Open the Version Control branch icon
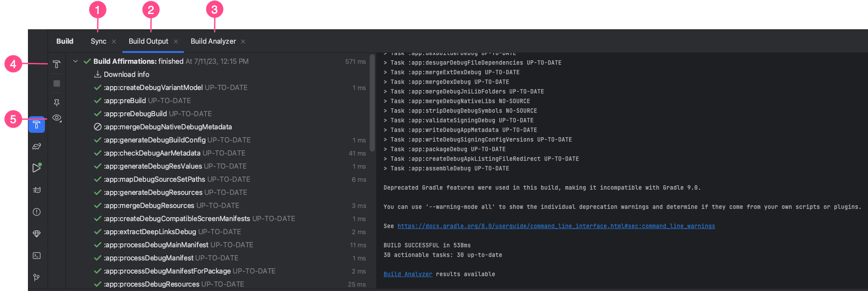Image resolution: width=868 pixels, height=291 pixels. click(x=37, y=277)
